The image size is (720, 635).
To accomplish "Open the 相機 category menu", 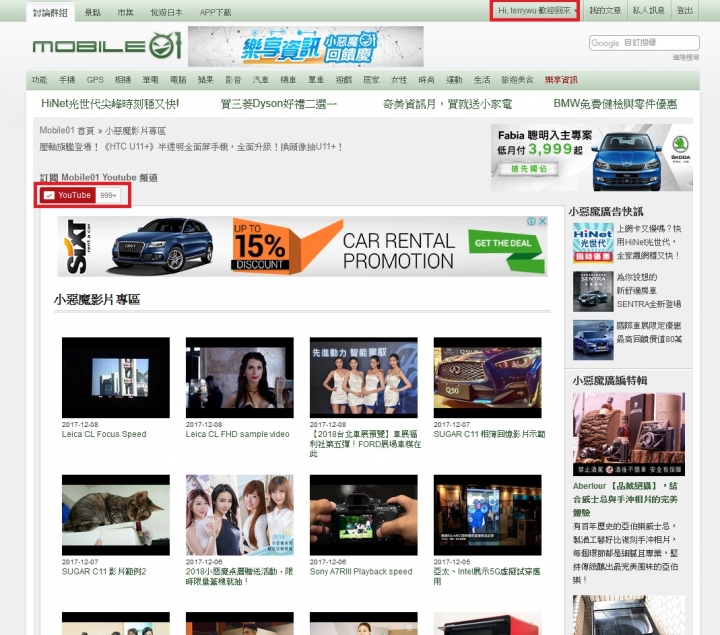I will 123,80.
